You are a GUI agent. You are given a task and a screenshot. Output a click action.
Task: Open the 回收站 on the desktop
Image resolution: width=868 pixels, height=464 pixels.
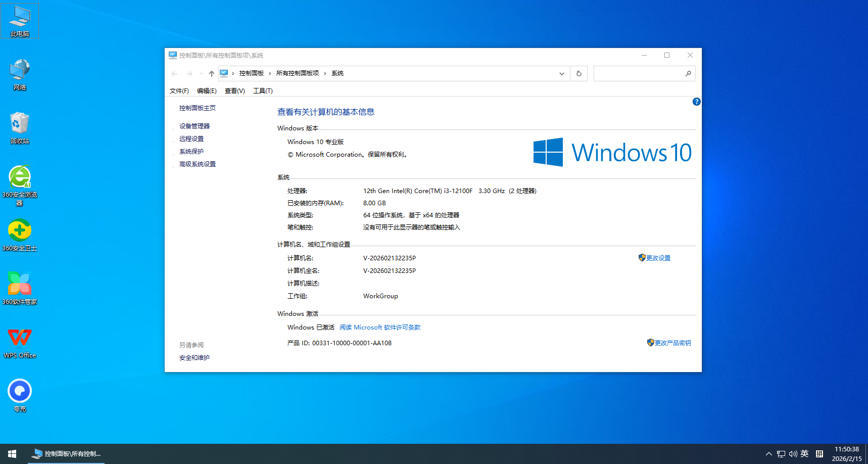[x=19, y=125]
